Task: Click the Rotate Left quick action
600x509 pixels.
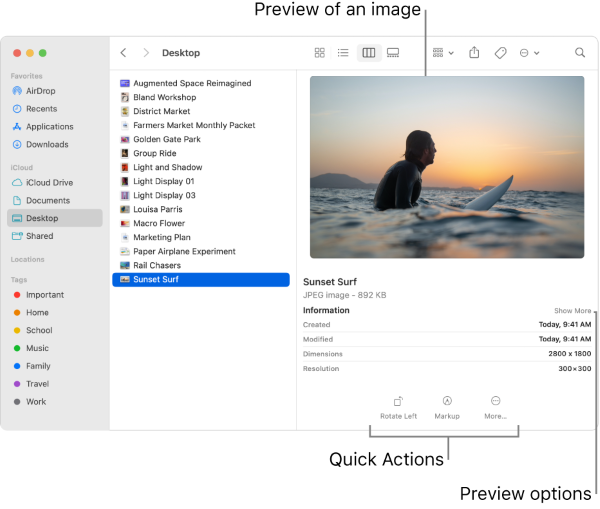Action: pos(398,408)
